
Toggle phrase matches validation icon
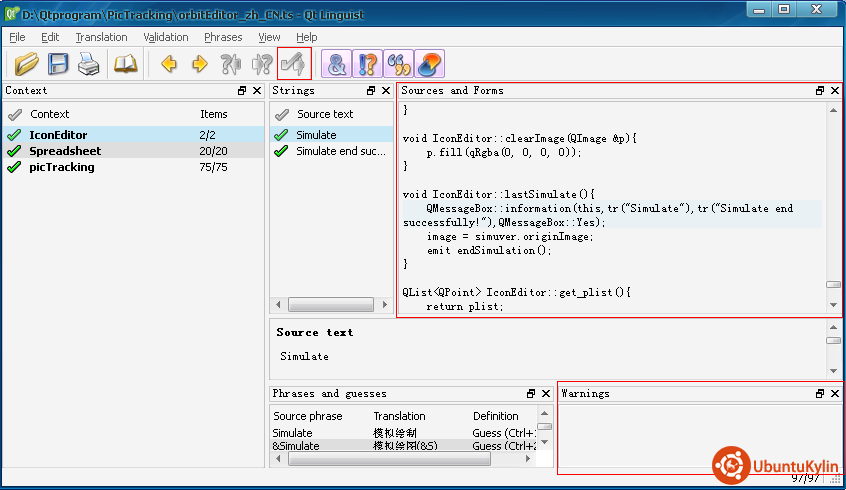point(399,64)
